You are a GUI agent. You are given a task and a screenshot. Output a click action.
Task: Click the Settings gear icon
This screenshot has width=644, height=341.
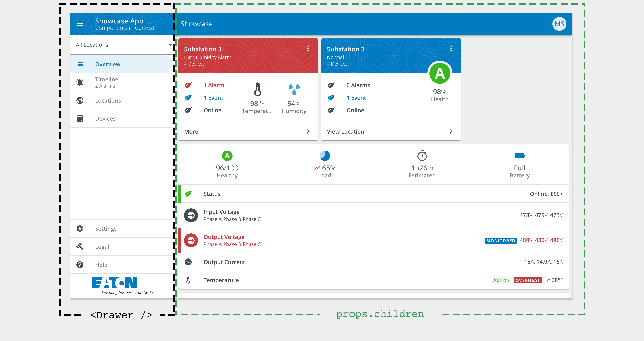coord(80,229)
